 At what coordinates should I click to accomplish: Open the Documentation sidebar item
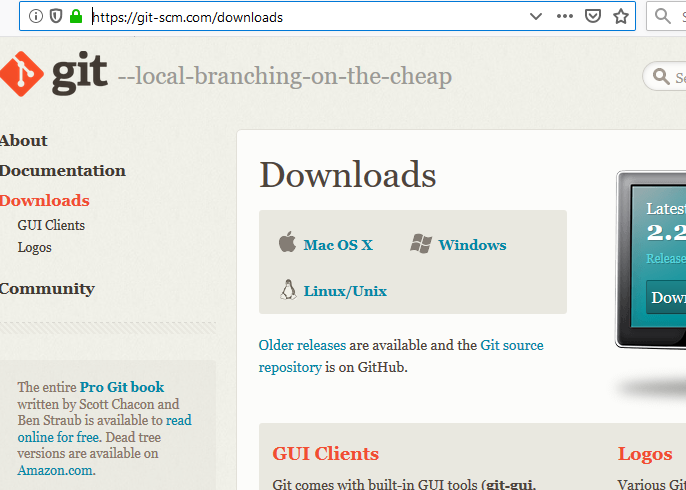coord(63,171)
